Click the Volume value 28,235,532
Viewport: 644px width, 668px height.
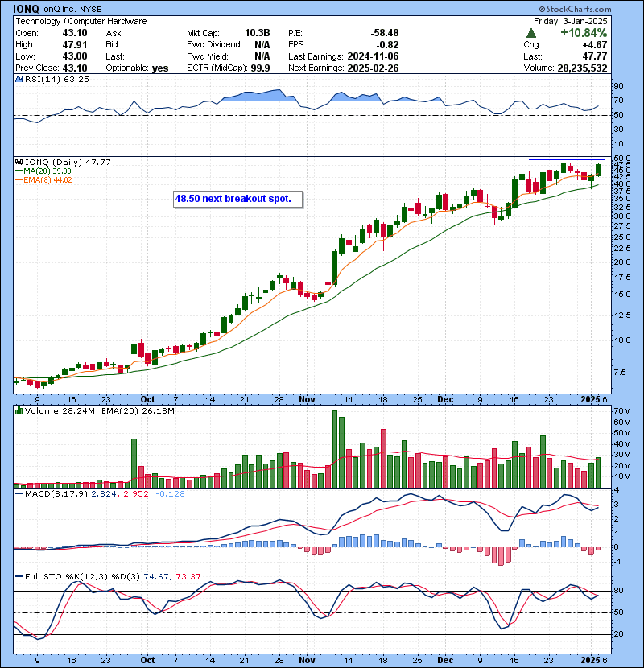(582, 68)
